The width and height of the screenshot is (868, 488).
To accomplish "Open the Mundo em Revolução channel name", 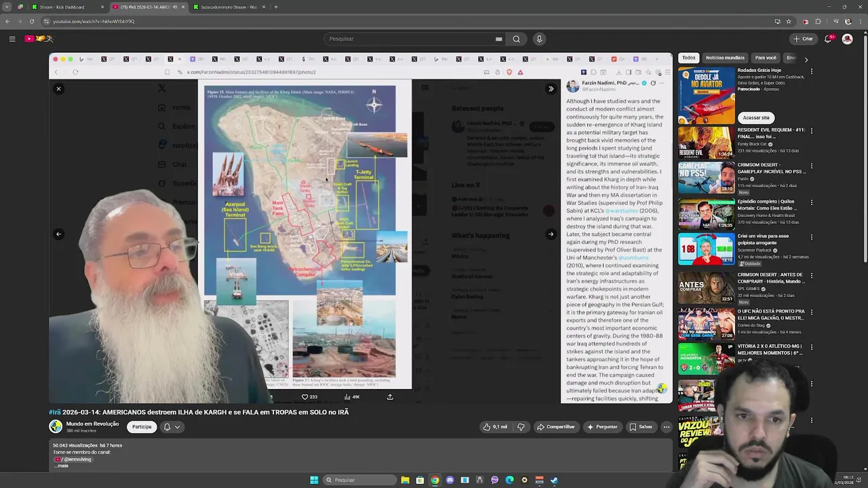I will pos(92,424).
